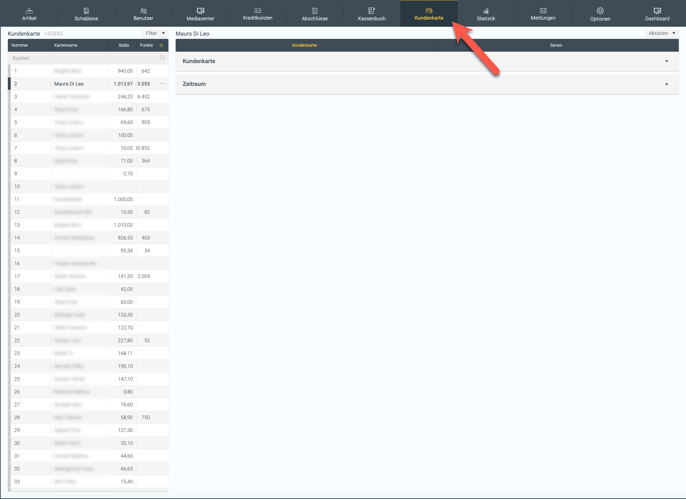Select the Kundenkarte sub-tab
686x499 pixels.
click(304, 45)
